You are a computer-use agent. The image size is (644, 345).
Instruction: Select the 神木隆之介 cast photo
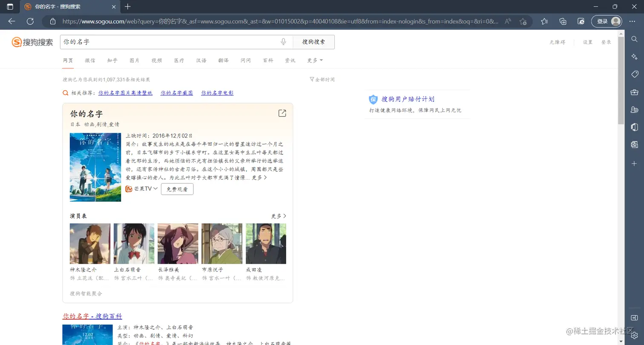[x=90, y=244]
